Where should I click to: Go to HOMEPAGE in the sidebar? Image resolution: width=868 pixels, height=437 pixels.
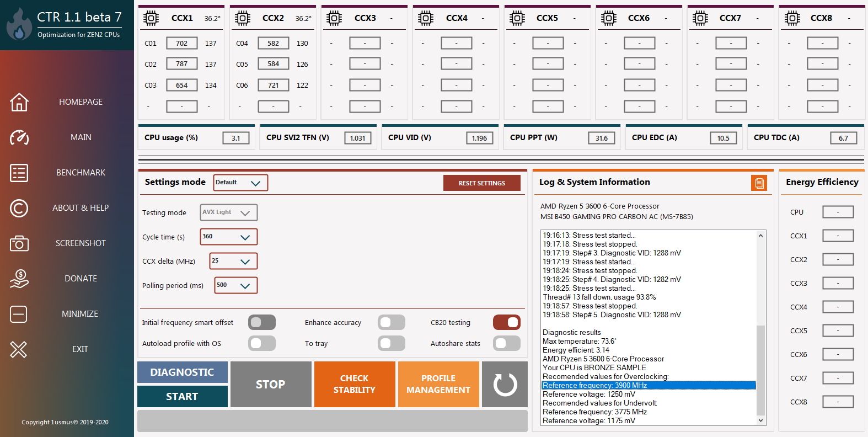(x=81, y=102)
